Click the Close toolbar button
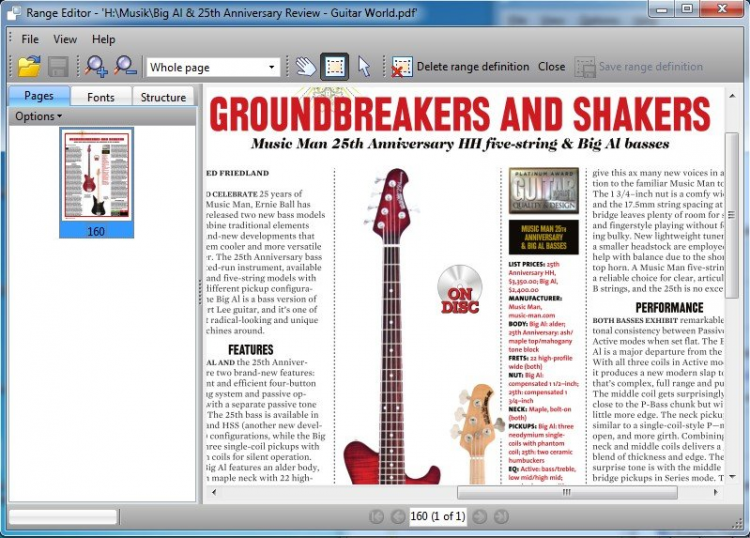The height and width of the screenshot is (538, 750). coord(551,66)
